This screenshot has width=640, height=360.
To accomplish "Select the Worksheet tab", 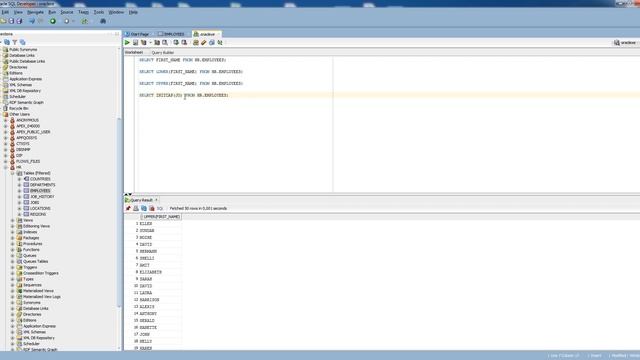I will pyautogui.click(x=134, y=53).
